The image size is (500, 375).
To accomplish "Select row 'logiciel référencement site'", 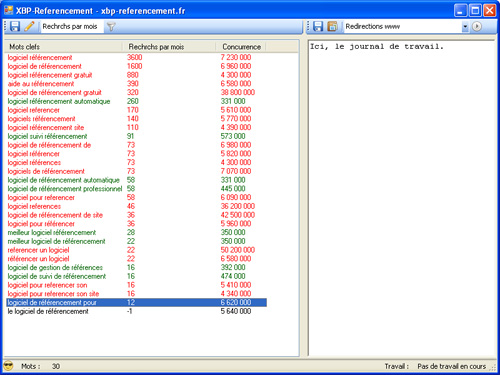I will click(x=136, y=127).
